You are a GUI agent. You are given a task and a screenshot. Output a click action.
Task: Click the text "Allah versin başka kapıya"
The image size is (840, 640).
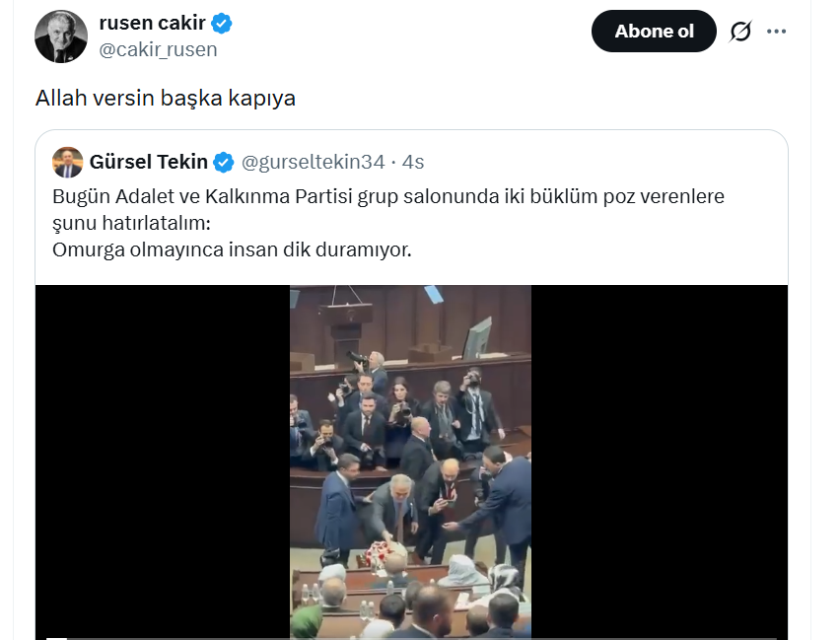click(x=166, y=99)
